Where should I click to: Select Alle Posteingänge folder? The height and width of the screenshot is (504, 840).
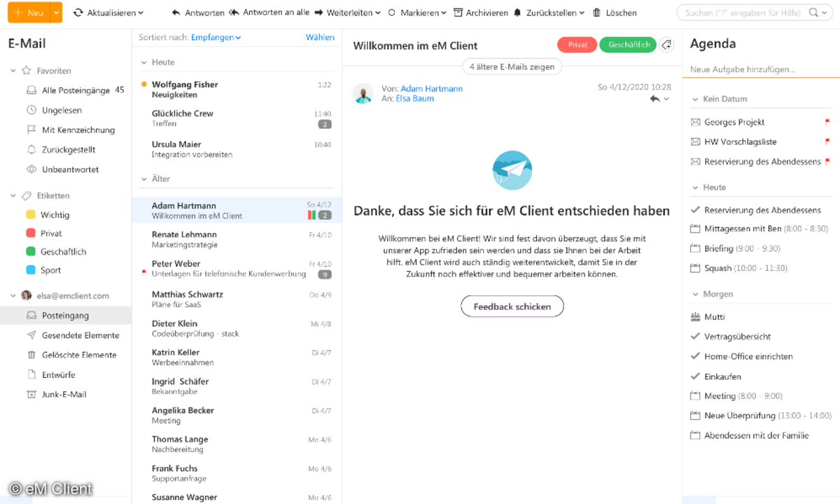pyautogui.click(x=76, y=90)
